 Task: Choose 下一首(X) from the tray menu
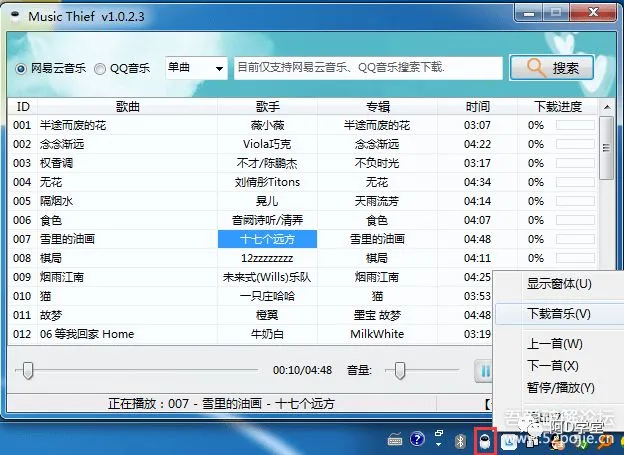pos(552,365)
